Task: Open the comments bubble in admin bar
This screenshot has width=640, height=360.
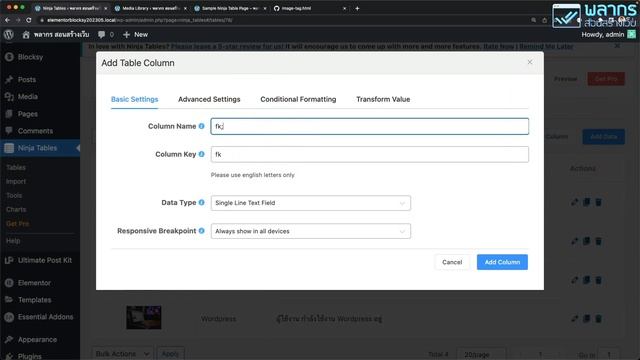Action: tap(101, 35)
